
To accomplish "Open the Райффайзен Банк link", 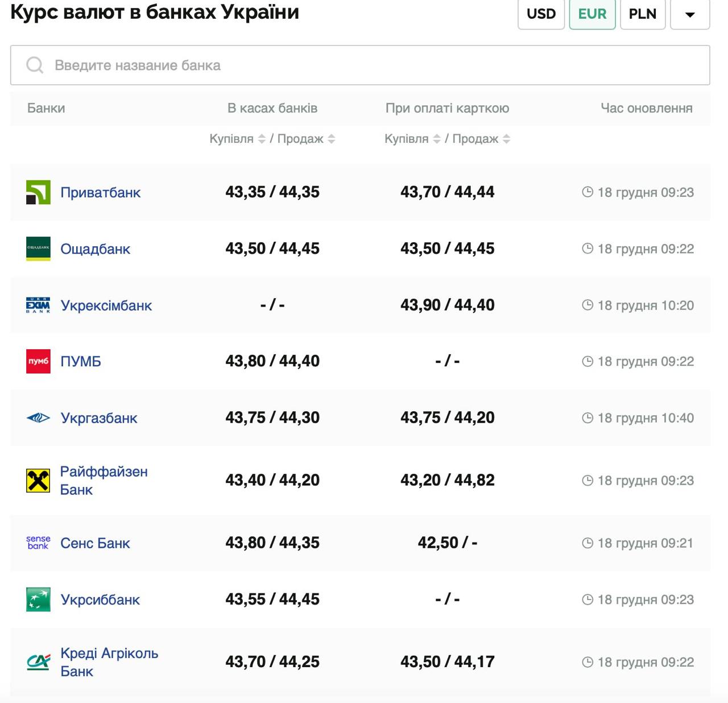I will tap(104, 481).
